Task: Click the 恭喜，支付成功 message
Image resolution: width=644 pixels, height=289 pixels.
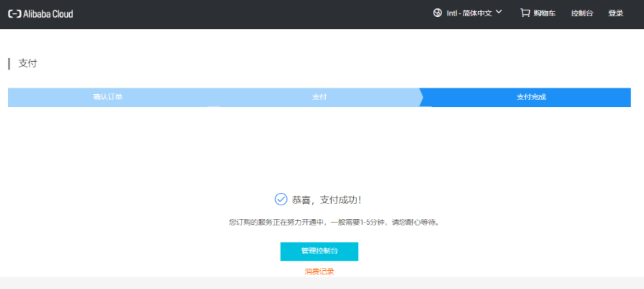Action: [x=327, y=200]
